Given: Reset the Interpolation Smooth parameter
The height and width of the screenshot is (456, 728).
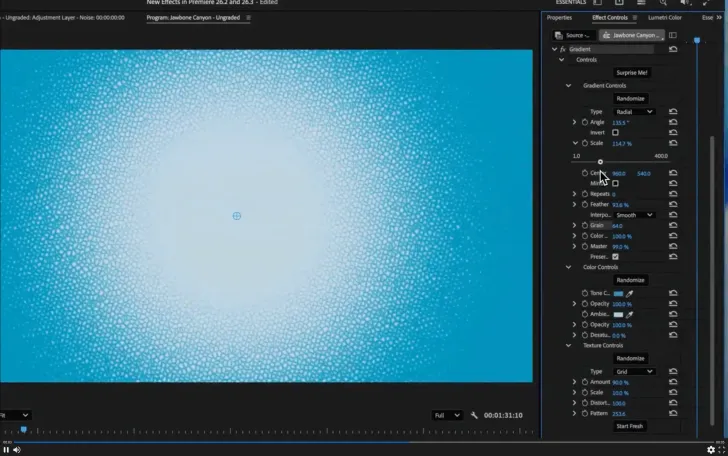Looking at the screenshot, I should coord(673,215).
